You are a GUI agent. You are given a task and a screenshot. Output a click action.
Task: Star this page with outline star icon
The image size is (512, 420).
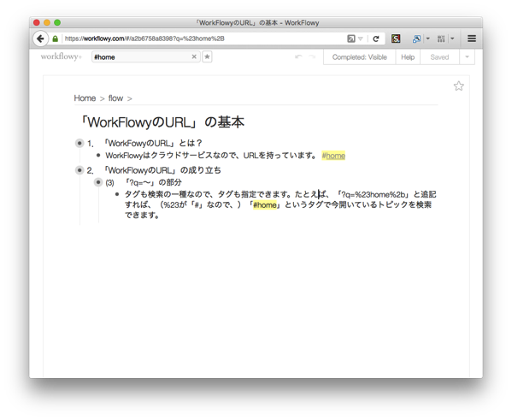tap(458, 86)
